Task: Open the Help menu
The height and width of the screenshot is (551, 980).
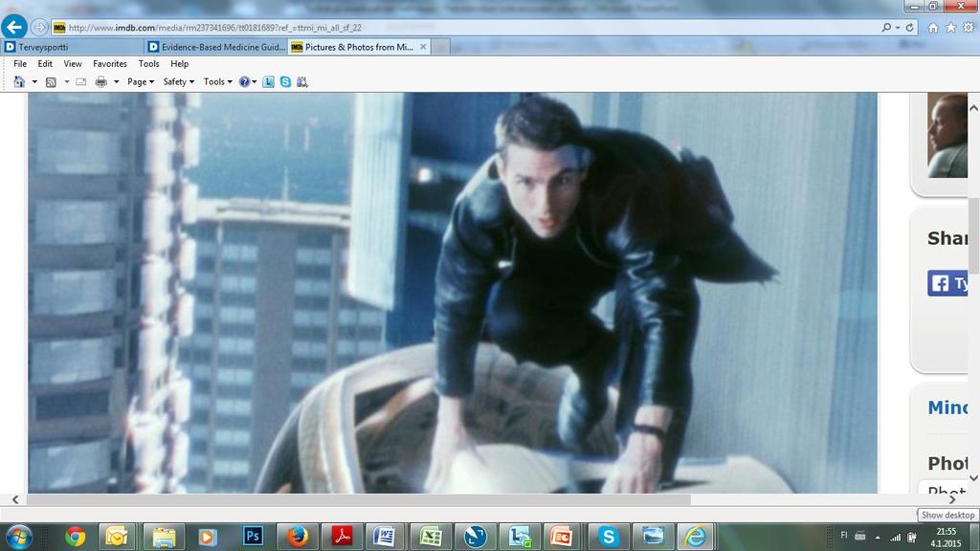Action: (x=179, y=64)
